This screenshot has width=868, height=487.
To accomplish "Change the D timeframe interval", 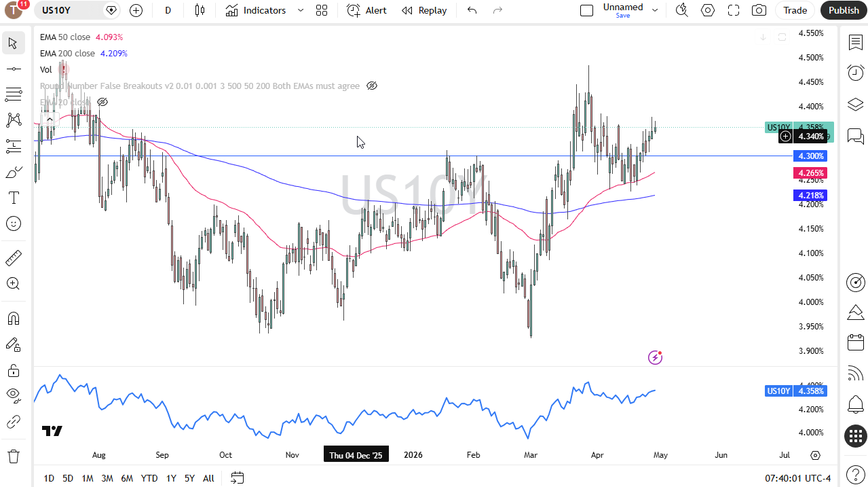I will (x=168, y=10).
